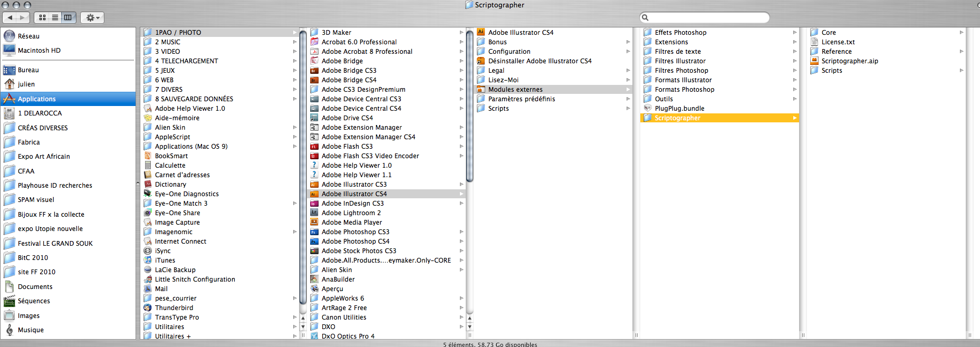Image resolution: width=980 pixels, height=347 pixels.
Task: Click the Adobe apps column scrollbar thumb
Action: (469, 105)
